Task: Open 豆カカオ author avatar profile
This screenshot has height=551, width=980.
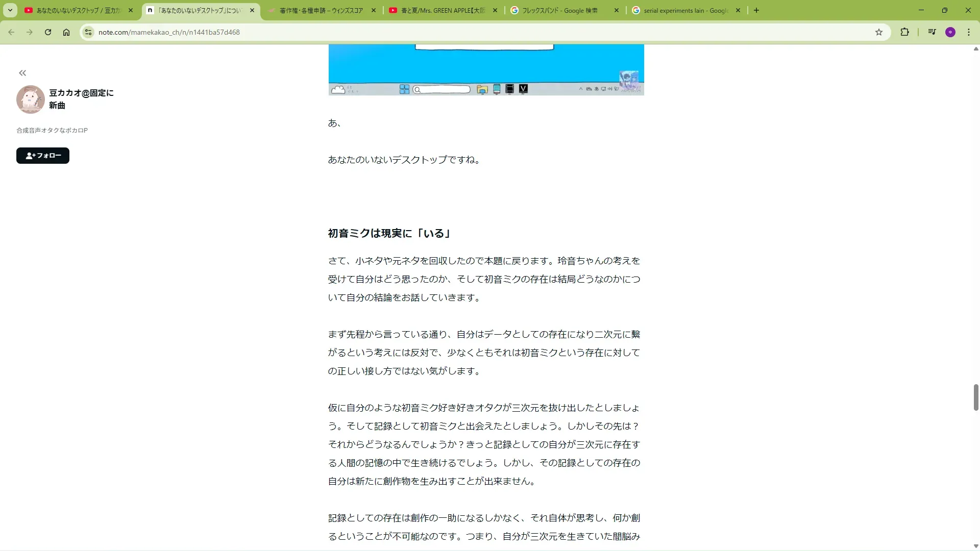Action: (x=31, y=99)
